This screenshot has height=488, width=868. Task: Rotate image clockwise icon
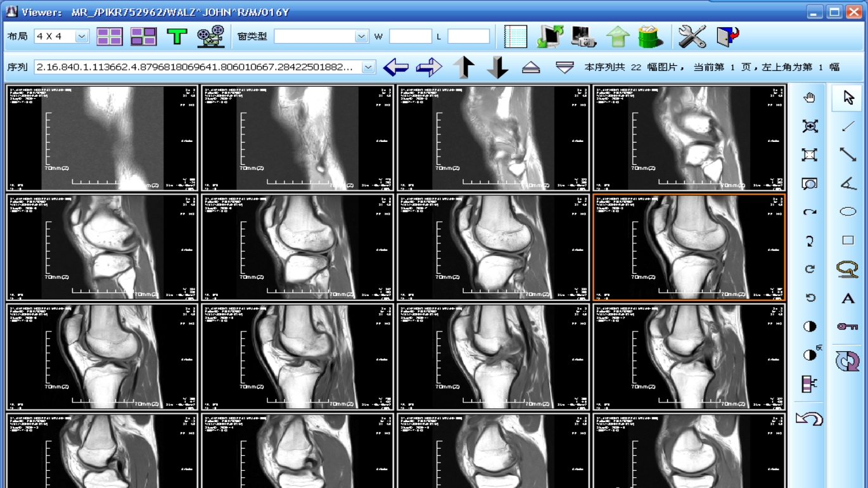coord(809,269)
